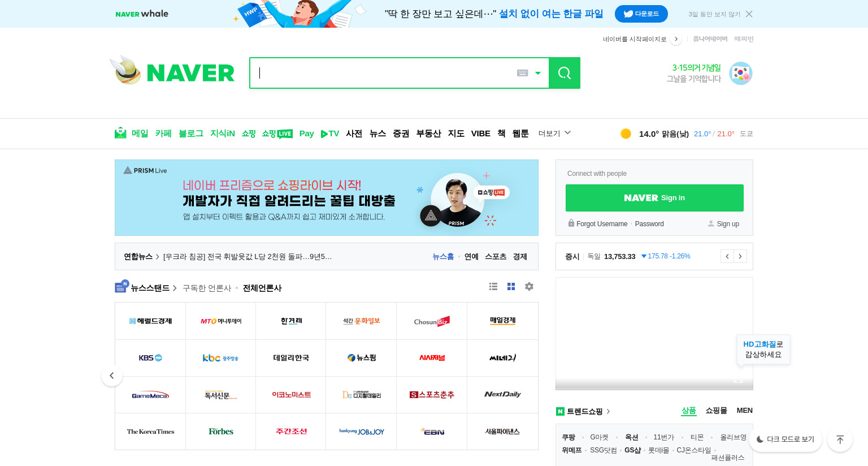
Task: Go to previous newsstand page arrow
Action: [x=112, y=376]
